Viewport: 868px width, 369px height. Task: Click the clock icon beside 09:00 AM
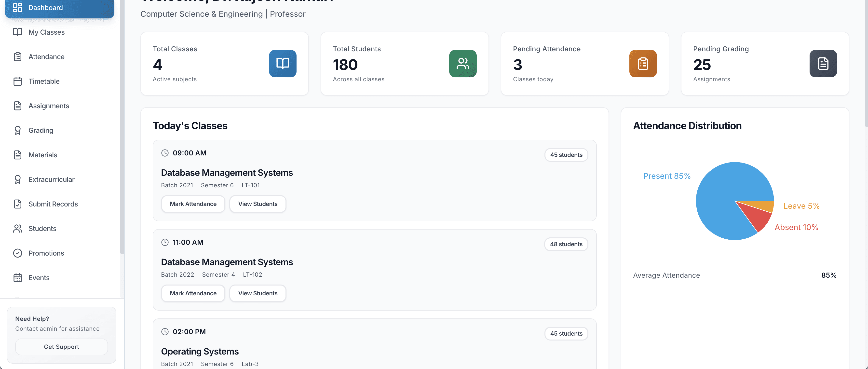pos(165,153)
